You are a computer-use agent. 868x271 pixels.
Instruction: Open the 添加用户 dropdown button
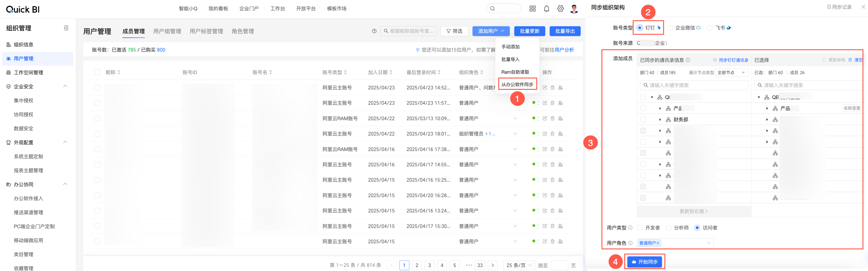point(491,31)
